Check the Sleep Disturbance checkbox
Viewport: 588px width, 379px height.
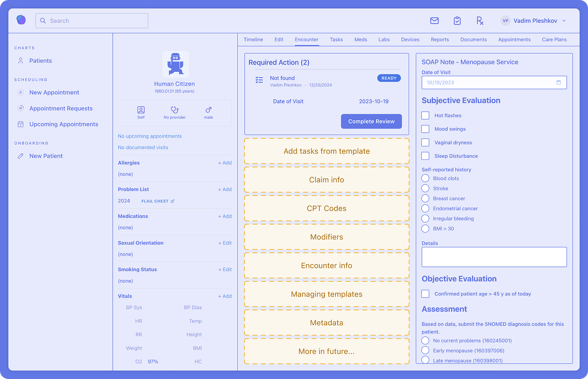coord(425,156)
